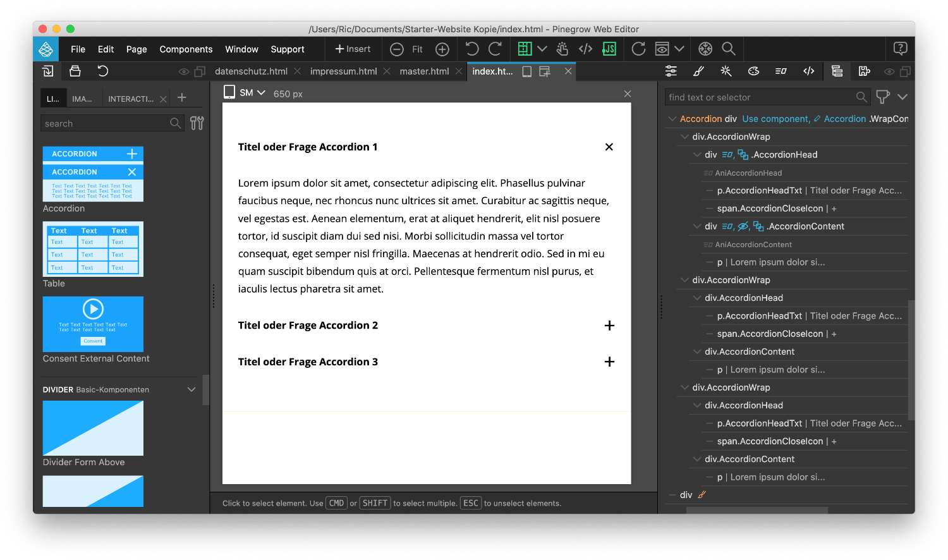Click the Undo arrow icon
Screen dimensions: 948x560
pyautogui.click(x=471, y=49)
